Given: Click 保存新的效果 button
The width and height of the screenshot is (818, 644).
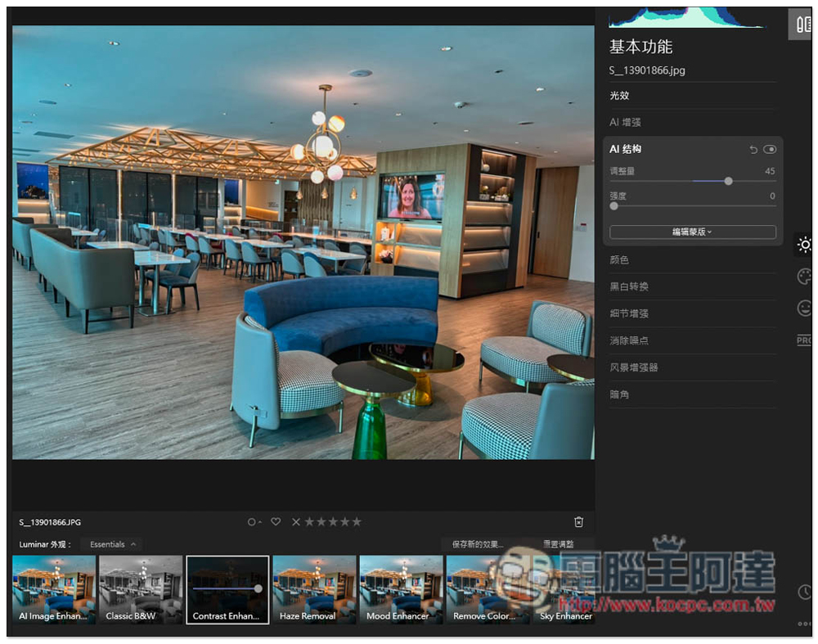Looking at the screenshot, I should click(x=478, y=544).
